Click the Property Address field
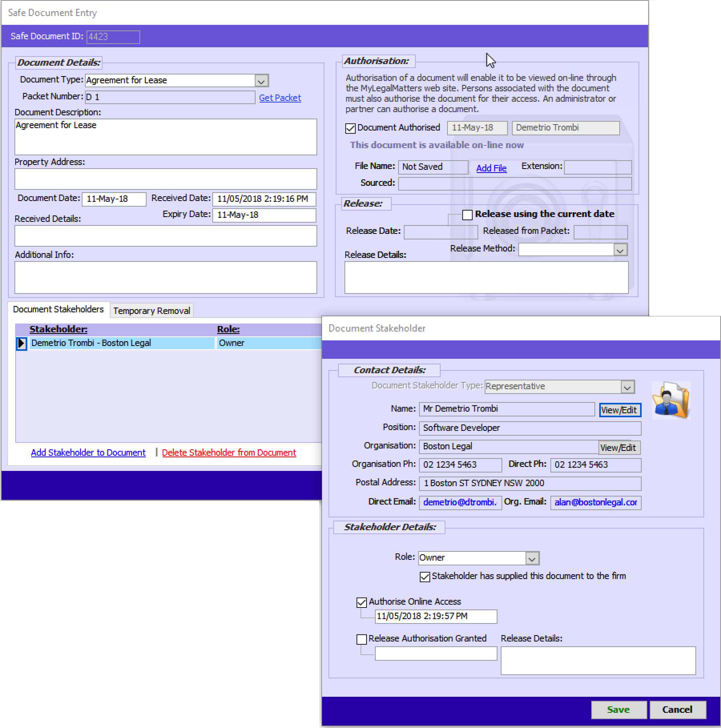This screenshot has height=728, width=721. [166, 179]
